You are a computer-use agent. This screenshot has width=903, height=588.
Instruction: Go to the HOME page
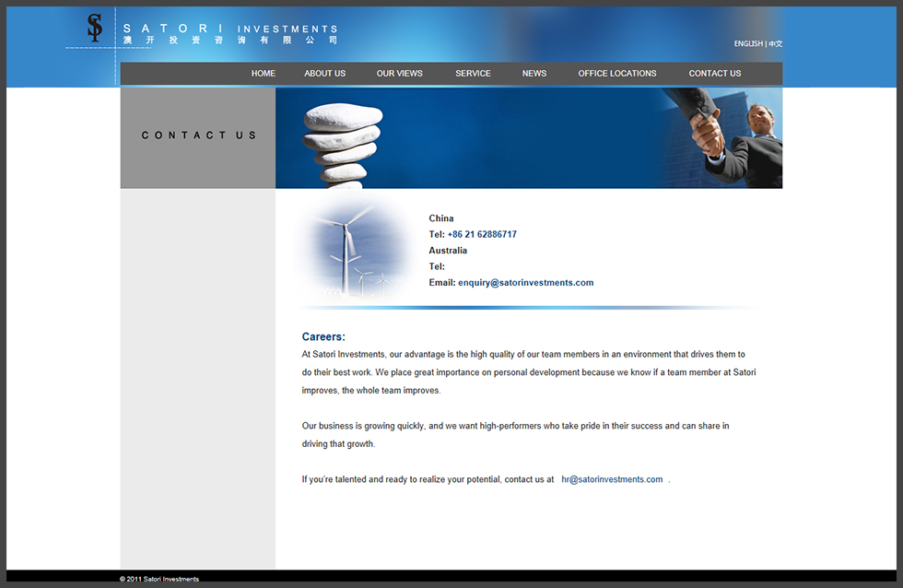264,74
